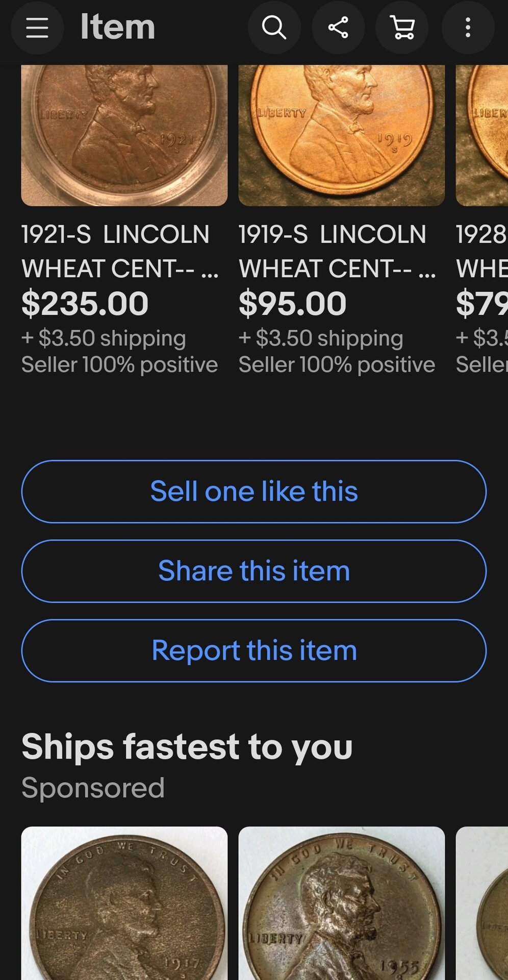Image resolution: width=508 pixels, height=980 pixels.
Task: Open the 1921-S Lincoln cent photo
Action: (x=124, y=135)
